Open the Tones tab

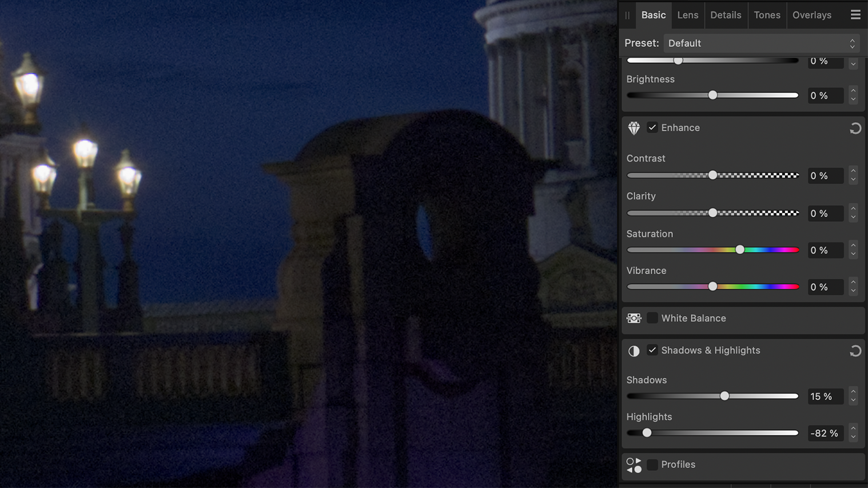coord(767,15)
